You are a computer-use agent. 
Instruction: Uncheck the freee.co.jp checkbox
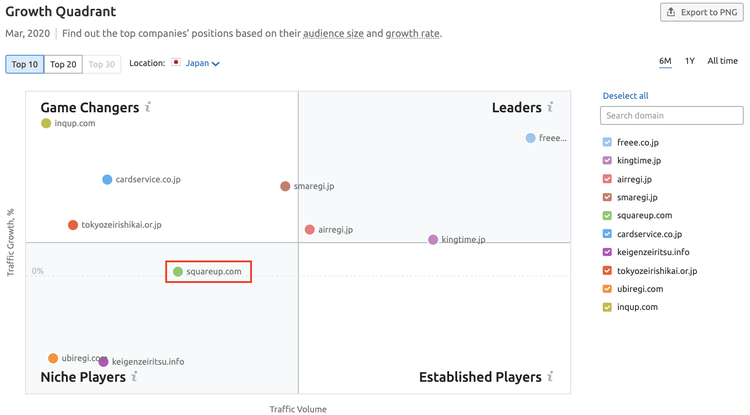pos(607,142)
